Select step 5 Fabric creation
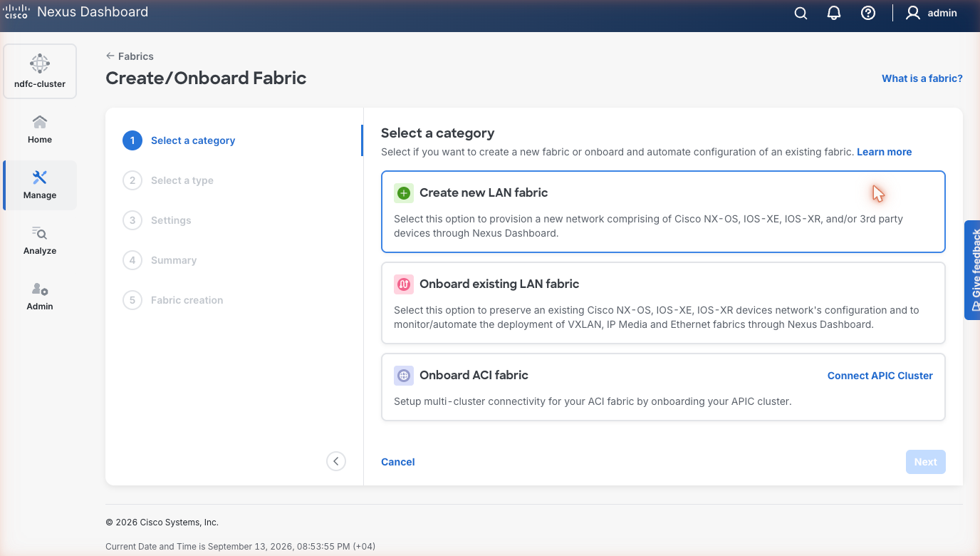Viewport: 980px width, 556px height. click(174, 300)
